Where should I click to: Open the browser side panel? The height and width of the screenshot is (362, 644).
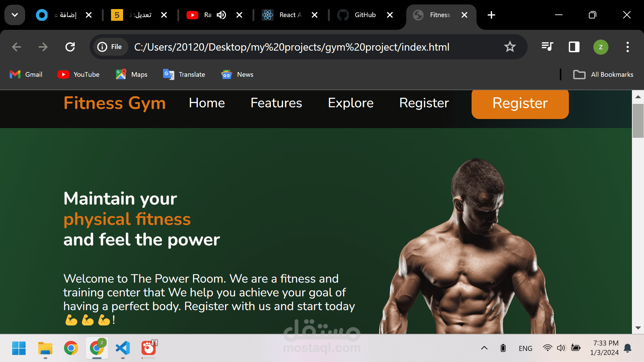pos(574,47)
